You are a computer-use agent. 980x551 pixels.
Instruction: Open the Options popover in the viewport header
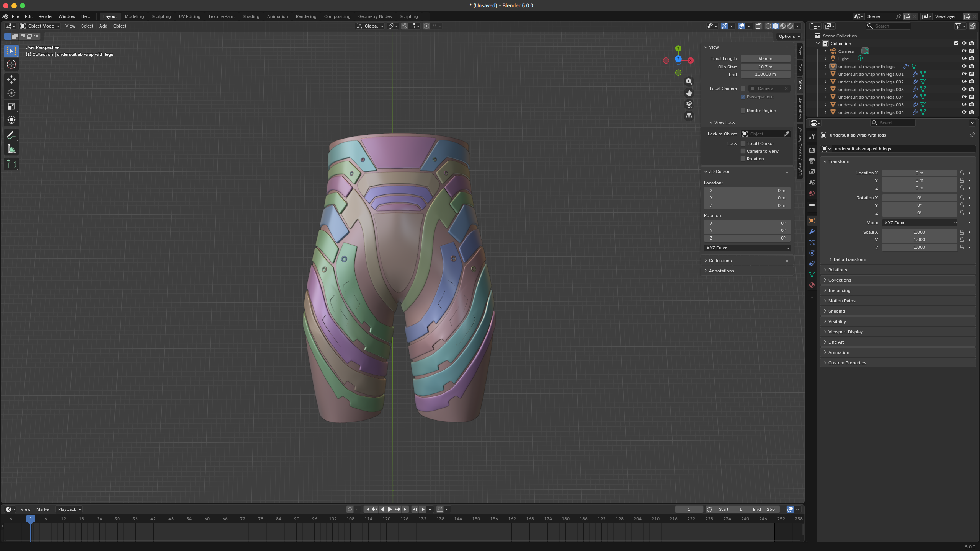click(x=788, y=36)
